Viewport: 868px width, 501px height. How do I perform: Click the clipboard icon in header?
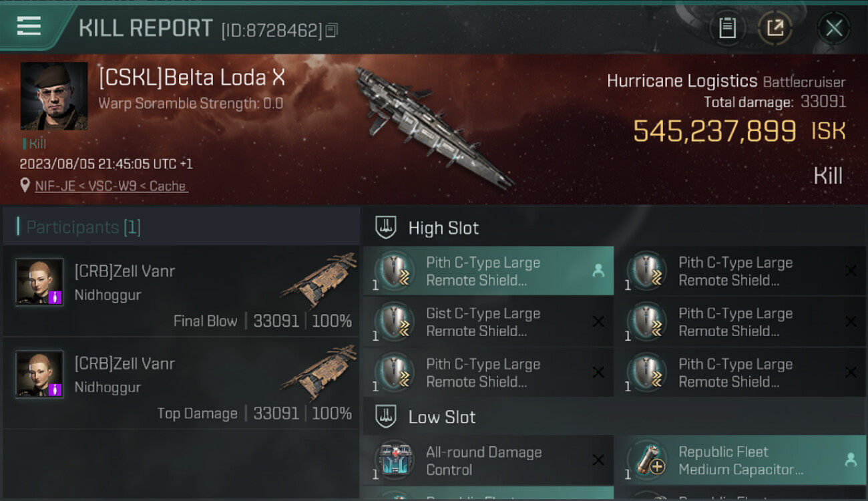[727, 28]
